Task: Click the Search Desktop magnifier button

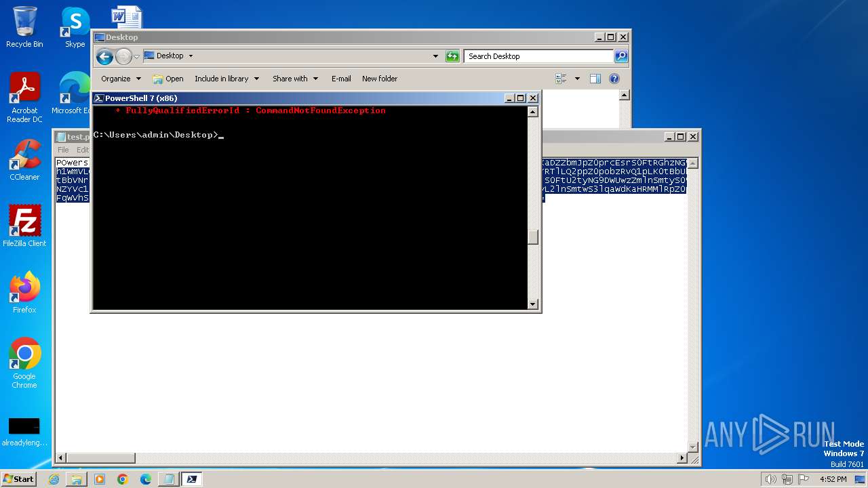Action: (620, 56)
